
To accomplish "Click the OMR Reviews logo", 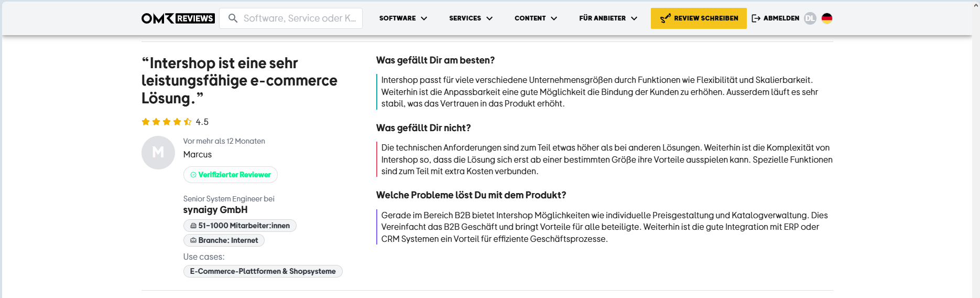I will [x=178, y=18].
